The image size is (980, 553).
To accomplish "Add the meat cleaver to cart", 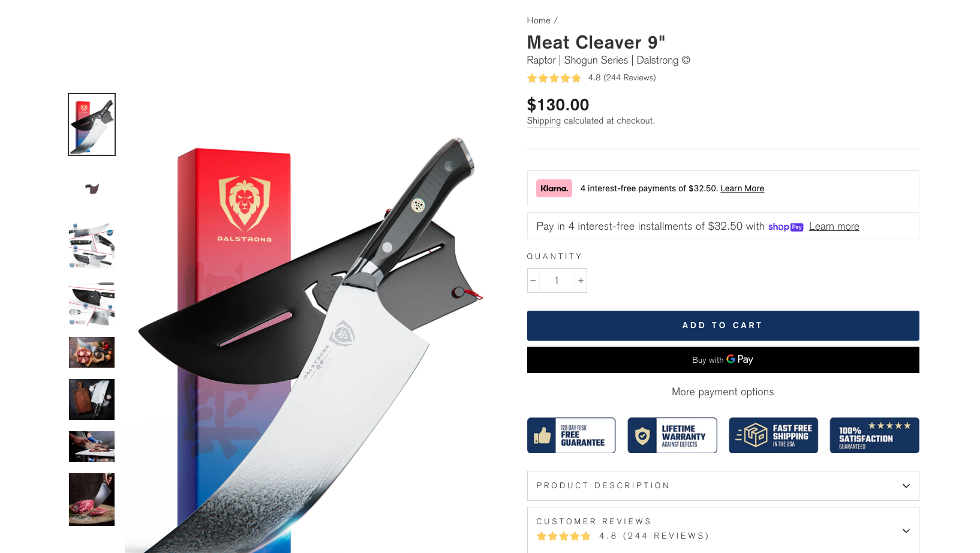I will [723, 326].
